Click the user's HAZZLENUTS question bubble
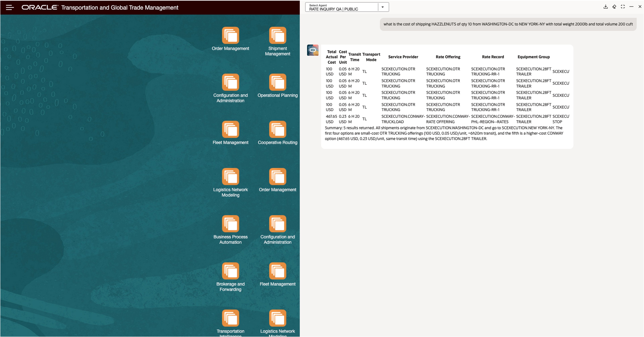The width and height of the screenshot is (644, 337). [x=508, y=24]
